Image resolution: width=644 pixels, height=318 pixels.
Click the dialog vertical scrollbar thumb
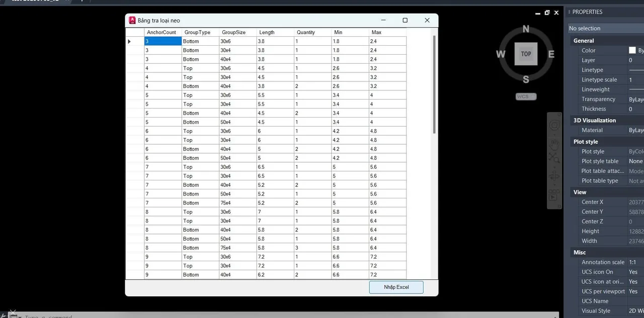(434, 84)
